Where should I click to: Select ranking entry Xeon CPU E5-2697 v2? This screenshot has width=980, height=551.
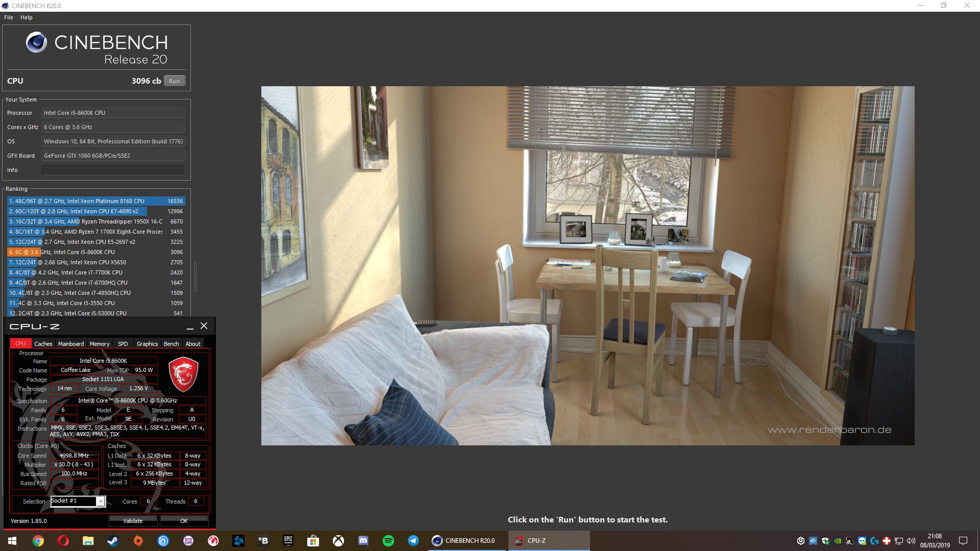coord(96,242)
